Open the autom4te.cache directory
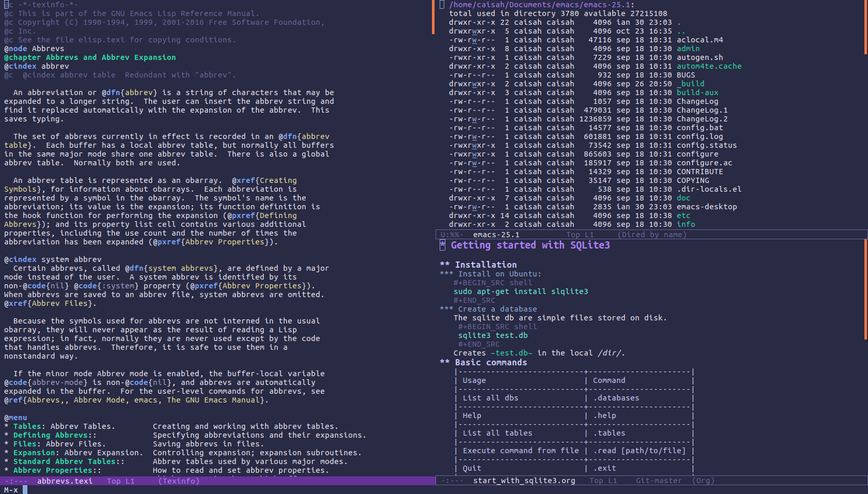 (709, 66)
